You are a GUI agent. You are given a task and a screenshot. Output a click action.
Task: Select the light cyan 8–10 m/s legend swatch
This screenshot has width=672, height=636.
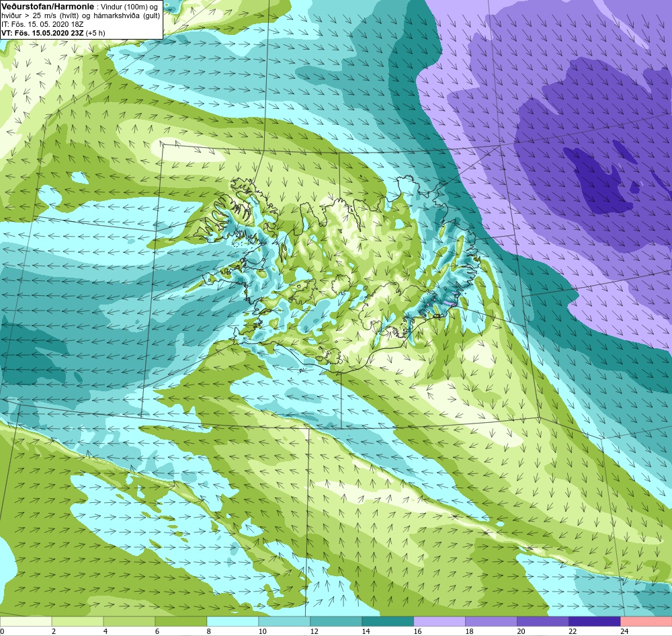coord(233,621)
